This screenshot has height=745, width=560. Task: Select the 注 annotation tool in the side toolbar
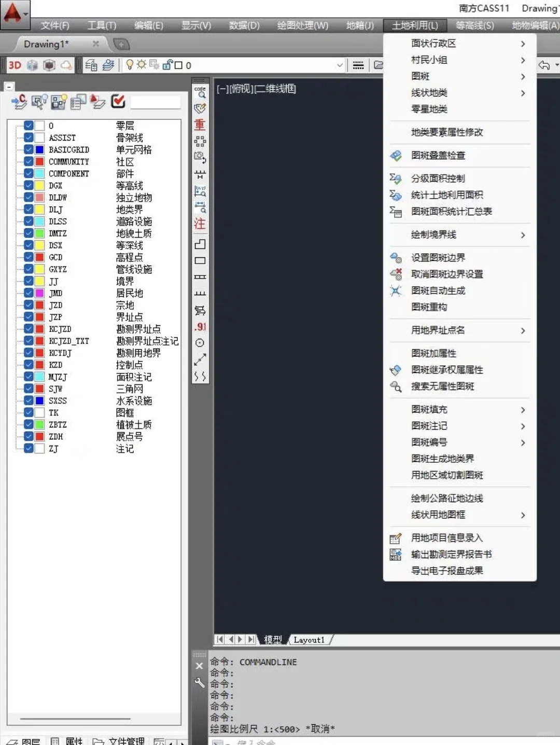click(x=200, y=224)
